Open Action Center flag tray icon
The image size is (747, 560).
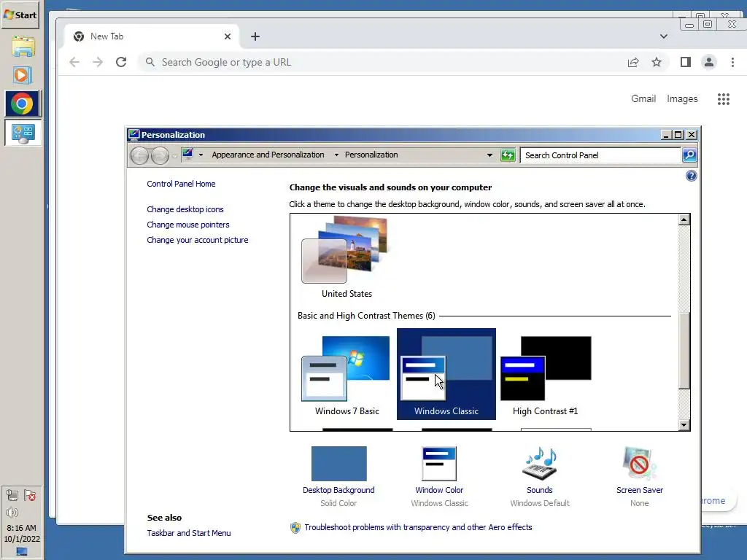pos(29,496)
